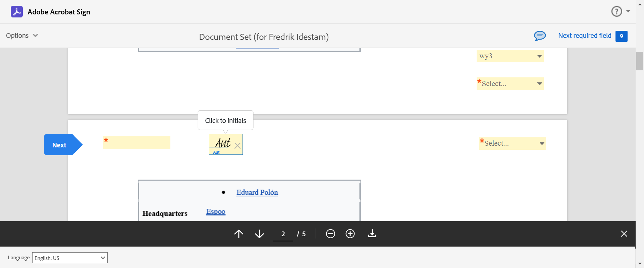Clear the Aut initials with the X
This screenshot has height=268, width=644.
click(237, 146)
